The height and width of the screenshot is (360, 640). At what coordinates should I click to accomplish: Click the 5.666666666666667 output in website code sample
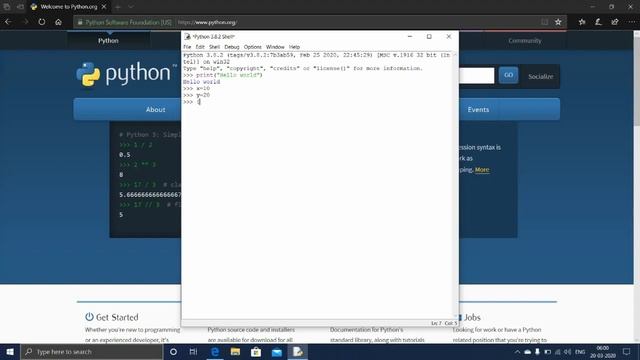(x=150, y=195)
